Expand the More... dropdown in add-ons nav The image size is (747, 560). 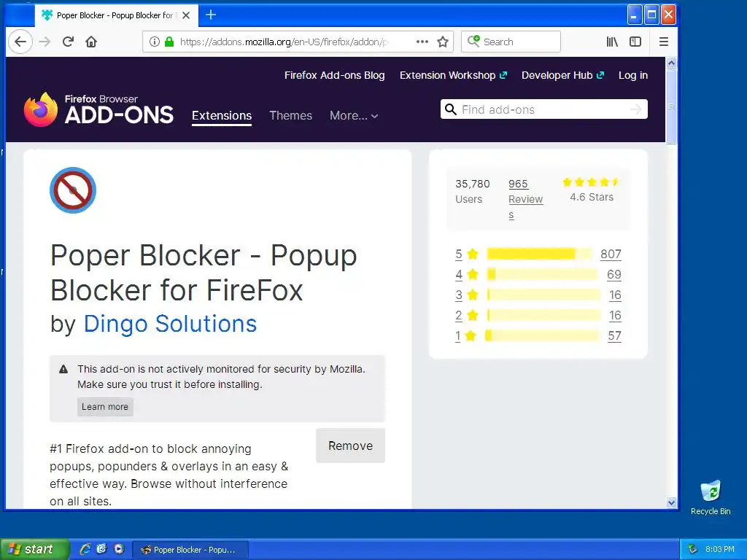pyautogui.click(x=354, y=116)
